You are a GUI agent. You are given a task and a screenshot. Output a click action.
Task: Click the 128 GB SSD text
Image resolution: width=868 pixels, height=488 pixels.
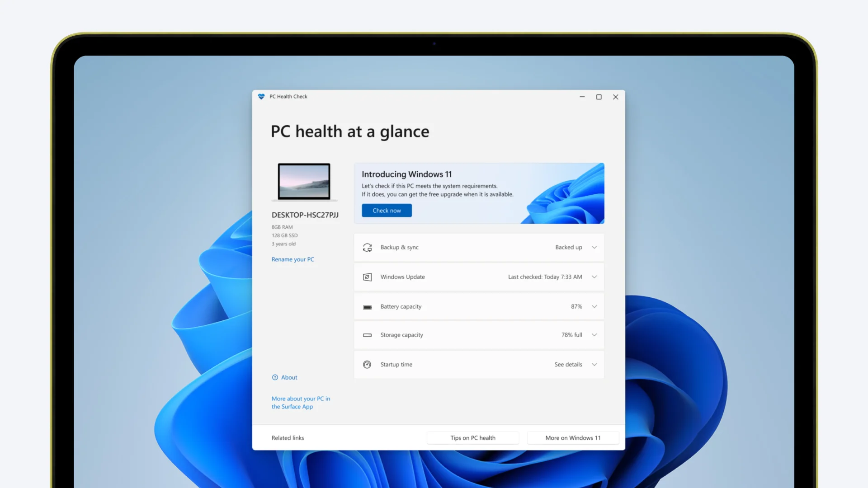click(x=284, y=235)
